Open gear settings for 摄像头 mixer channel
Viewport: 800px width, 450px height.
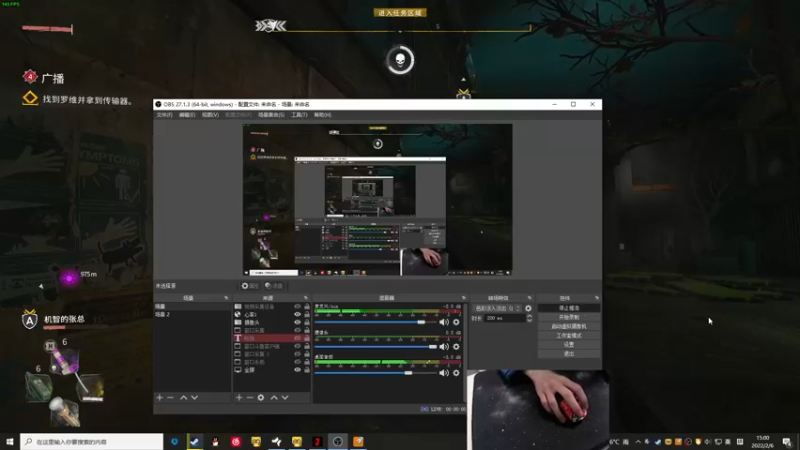coord(456,347)
